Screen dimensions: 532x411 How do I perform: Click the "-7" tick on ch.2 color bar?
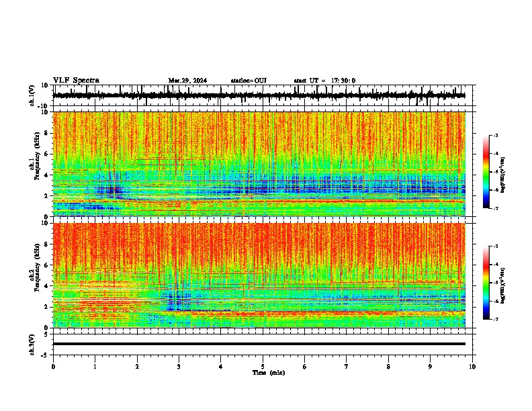[x=496, y=320]
